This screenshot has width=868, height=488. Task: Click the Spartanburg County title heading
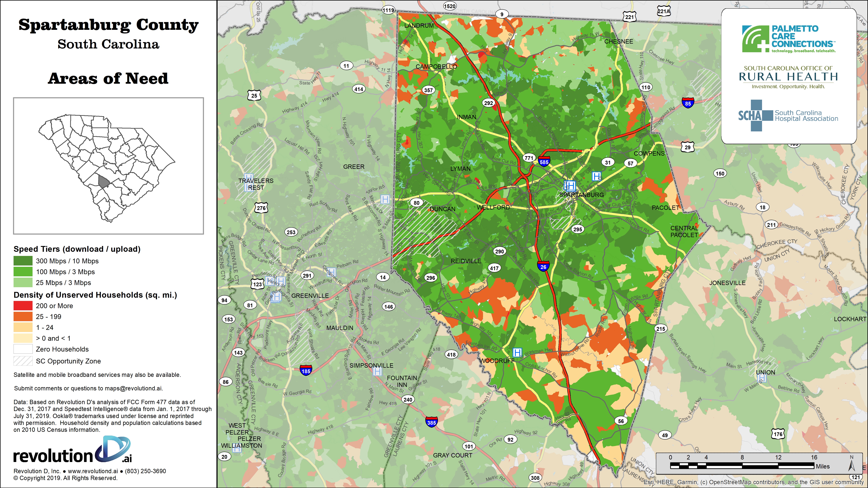[108, 25]
